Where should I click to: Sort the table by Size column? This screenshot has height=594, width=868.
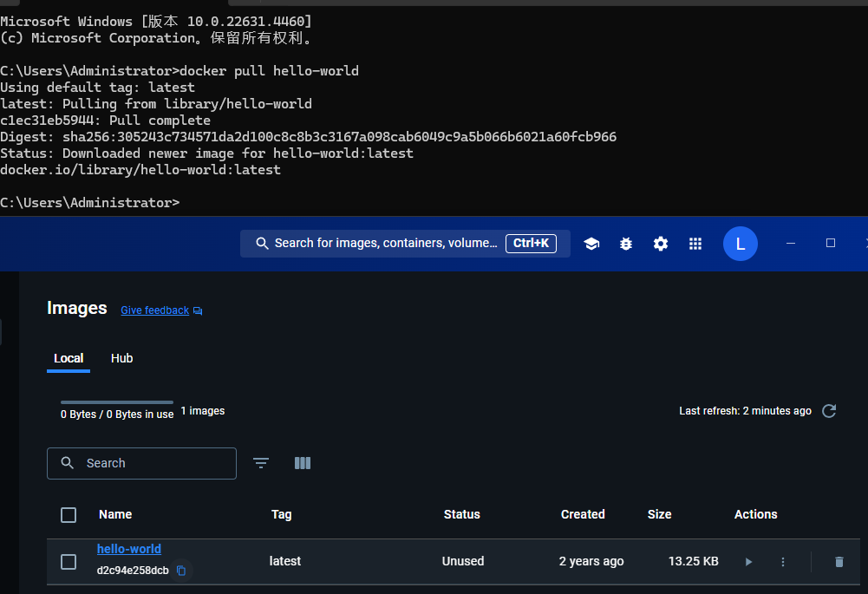pyautogui.click(x=659, y=514)
